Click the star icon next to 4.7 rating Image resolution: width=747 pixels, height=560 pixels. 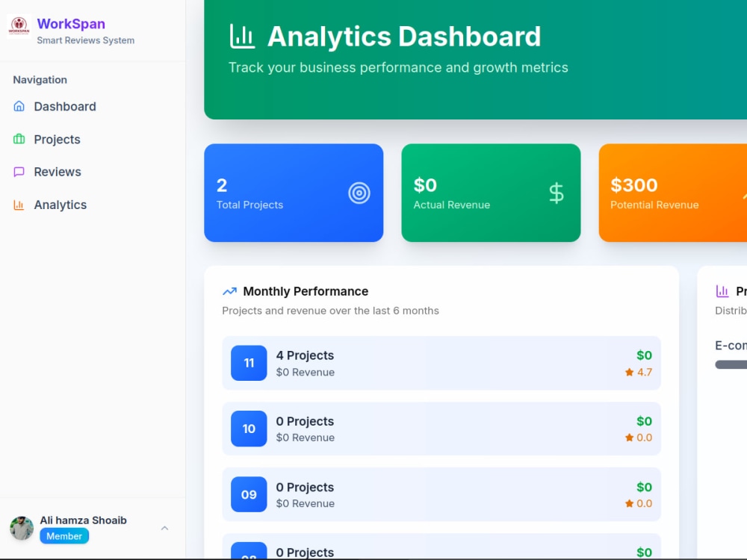pyautogui.click(x=629, y=373)
